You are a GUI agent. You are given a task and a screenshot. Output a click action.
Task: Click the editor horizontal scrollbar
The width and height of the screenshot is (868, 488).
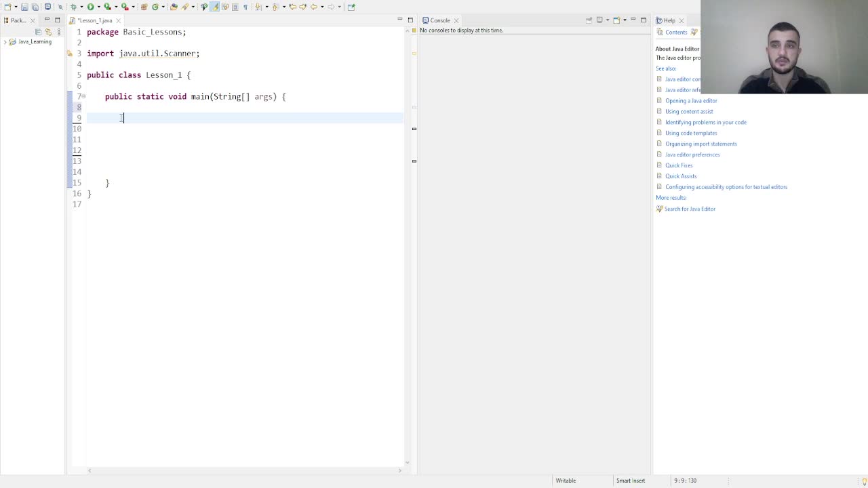point(244,470)
